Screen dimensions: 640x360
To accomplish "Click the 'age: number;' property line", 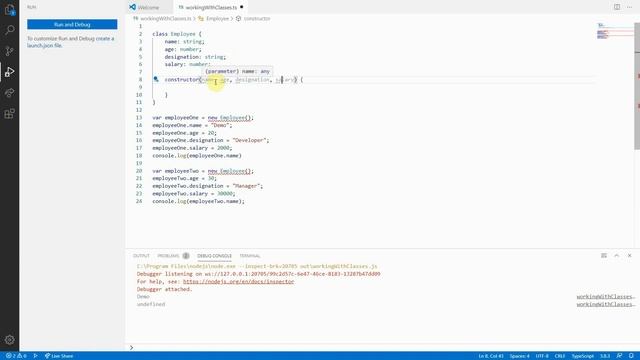I will coord(183,49).
